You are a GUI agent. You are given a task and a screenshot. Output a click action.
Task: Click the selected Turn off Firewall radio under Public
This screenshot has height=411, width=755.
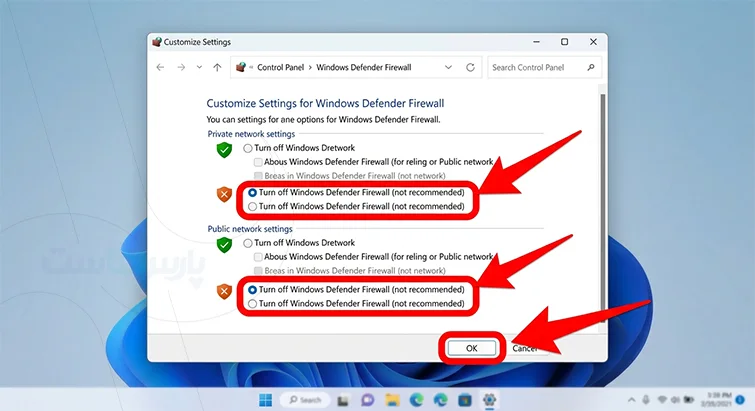pyautogui.click(x=252, y=290)
